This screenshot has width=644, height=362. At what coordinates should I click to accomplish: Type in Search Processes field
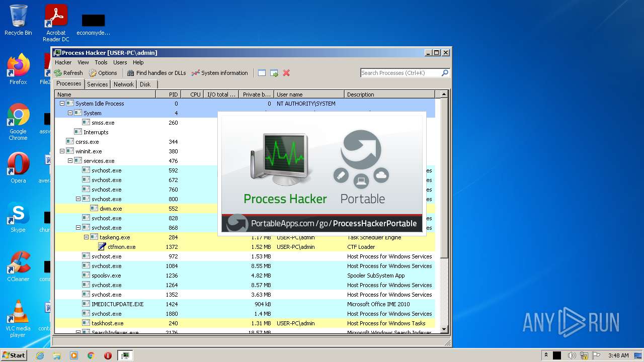pyautogui.click(x=400, y=73)
